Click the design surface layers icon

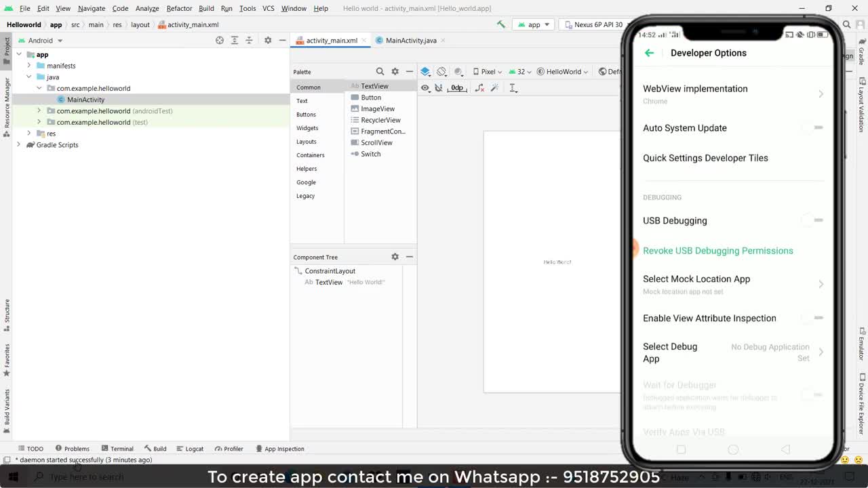coord(425,71)
